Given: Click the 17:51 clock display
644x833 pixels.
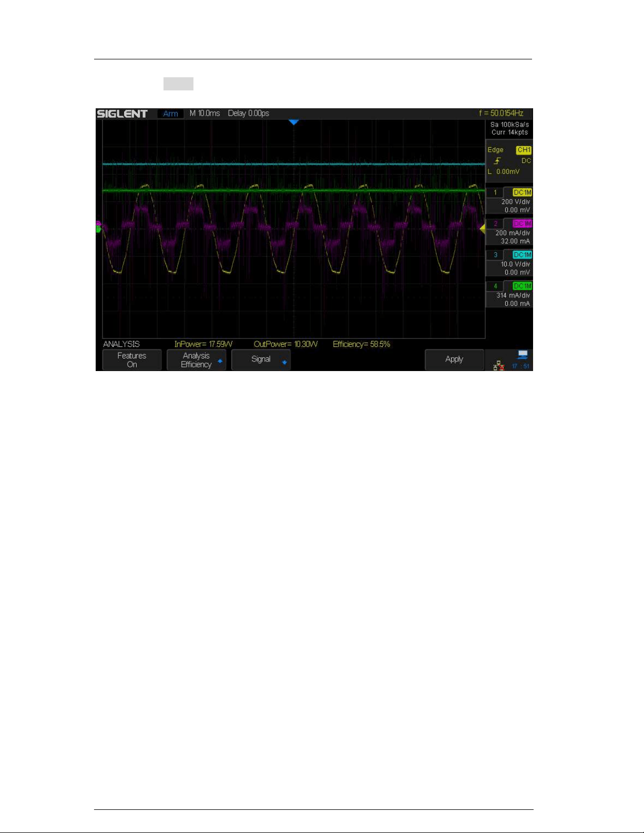Looking at the screenshot, I should click(x=520, y=366).
